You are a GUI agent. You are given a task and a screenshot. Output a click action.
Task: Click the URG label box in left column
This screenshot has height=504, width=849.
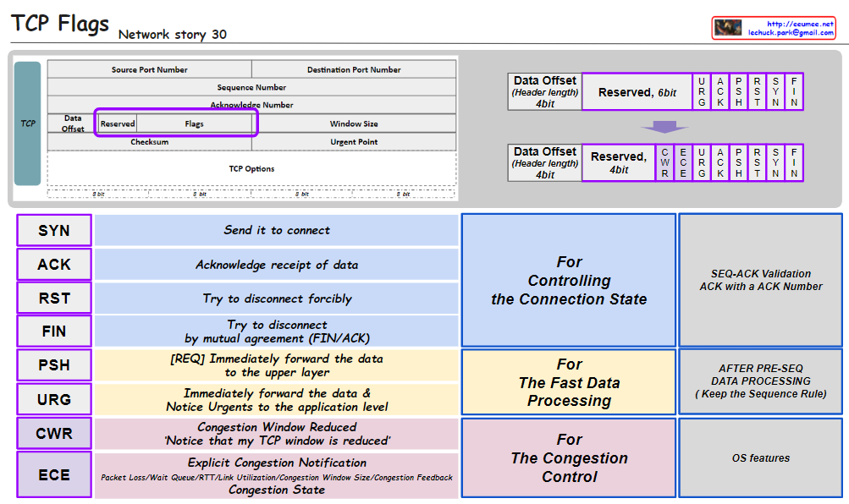54,399
